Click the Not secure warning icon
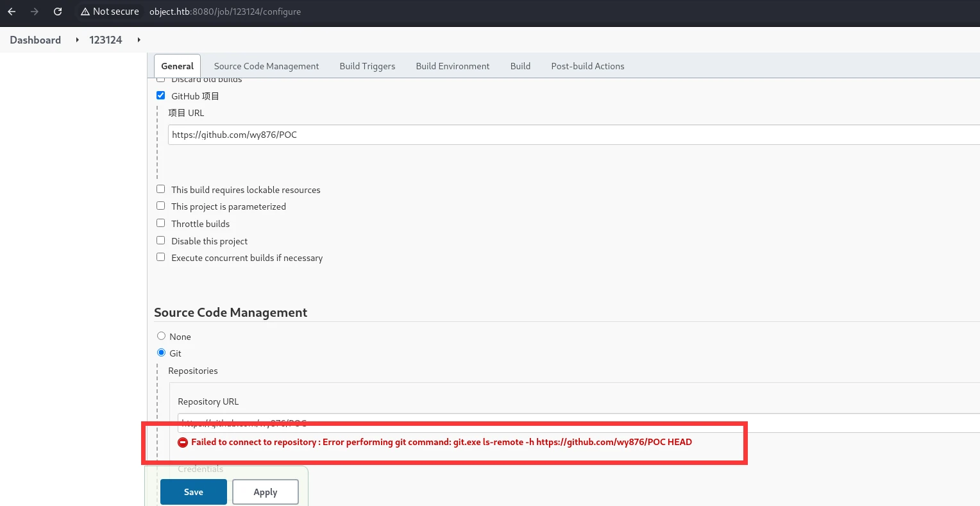980x506 pixels. coord(85,12)
